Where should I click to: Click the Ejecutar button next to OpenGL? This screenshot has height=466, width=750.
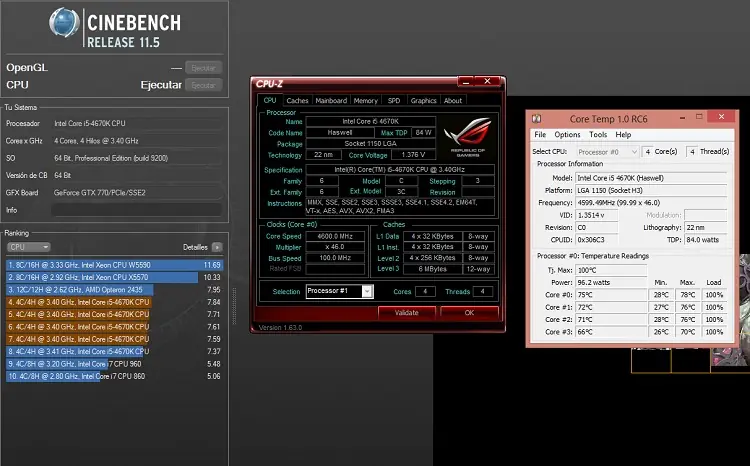coord(203,68)
